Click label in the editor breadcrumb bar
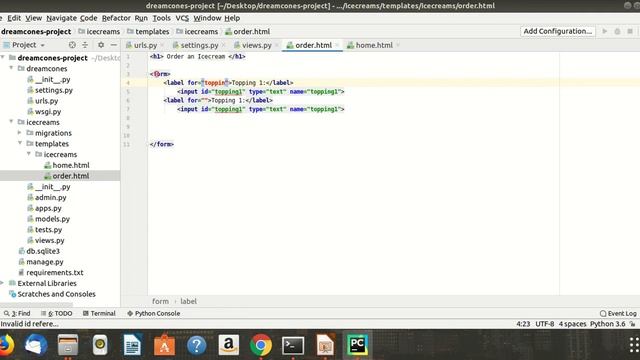 pos(189,301)
